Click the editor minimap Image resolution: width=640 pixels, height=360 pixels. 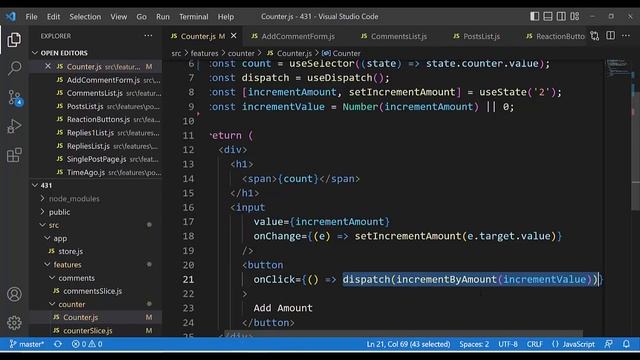coord(618,68)
